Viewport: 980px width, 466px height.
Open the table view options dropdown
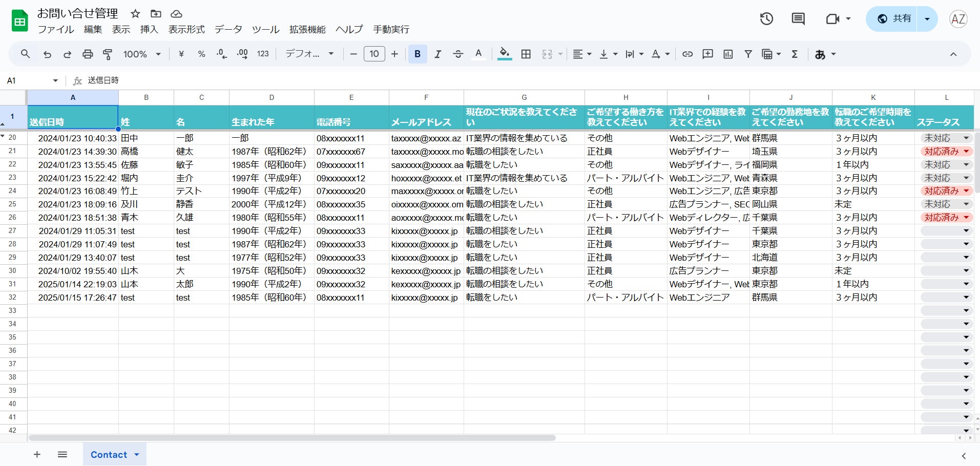point(771,54)
